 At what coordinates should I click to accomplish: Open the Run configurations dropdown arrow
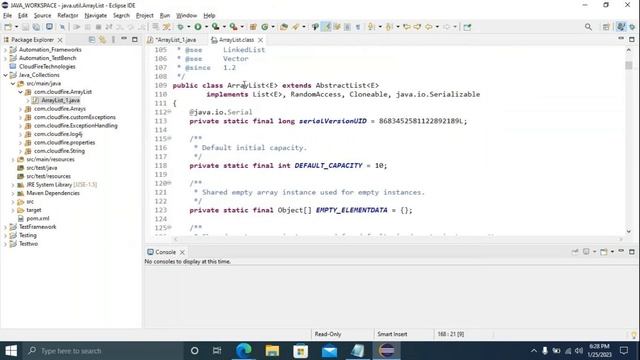pyautogui.click(x=206, y=27)
